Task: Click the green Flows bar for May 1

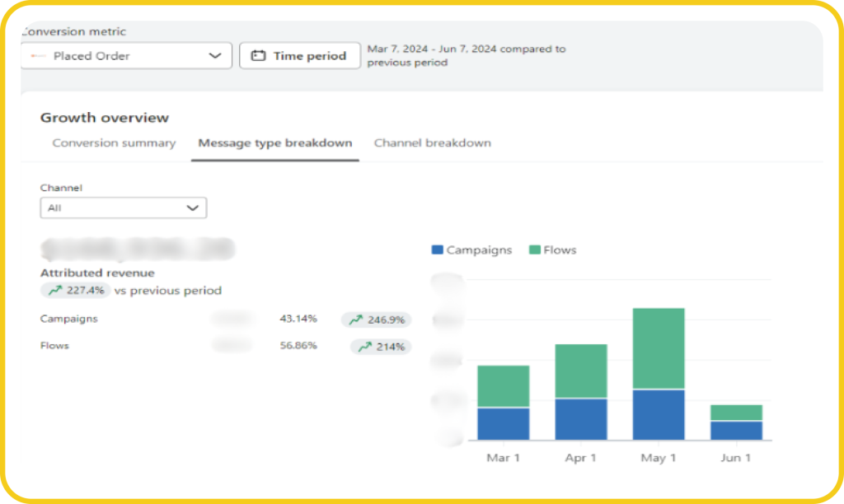Action: click(x=659, y=348)
